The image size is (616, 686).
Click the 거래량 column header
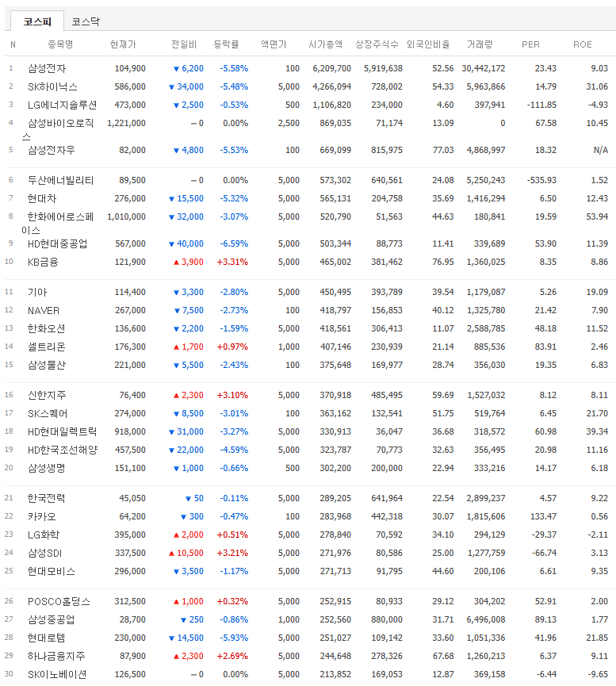click(480, 44)
